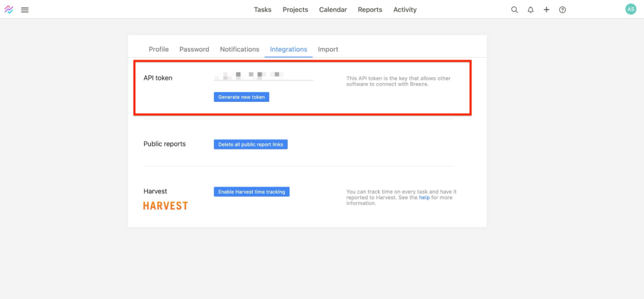Screen dimensions: 644x299
Task: Click the API token field
Action: pyautogui.click(x=264, y=75)
